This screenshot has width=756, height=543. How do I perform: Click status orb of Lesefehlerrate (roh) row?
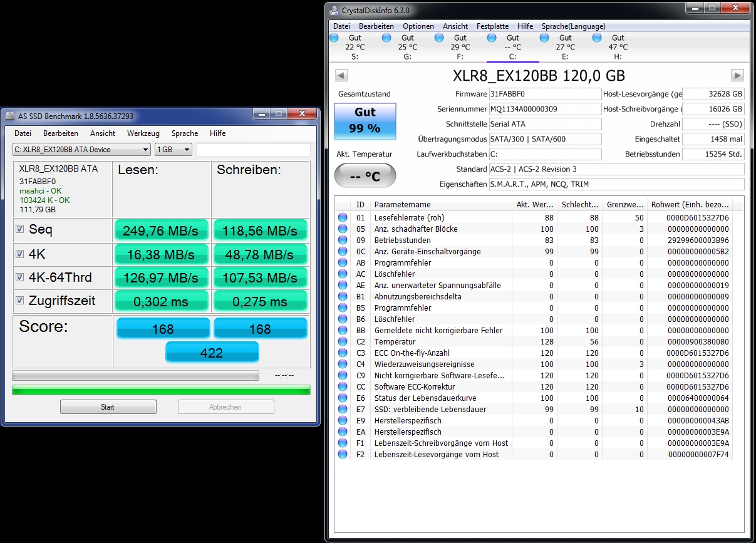[343, 217]
